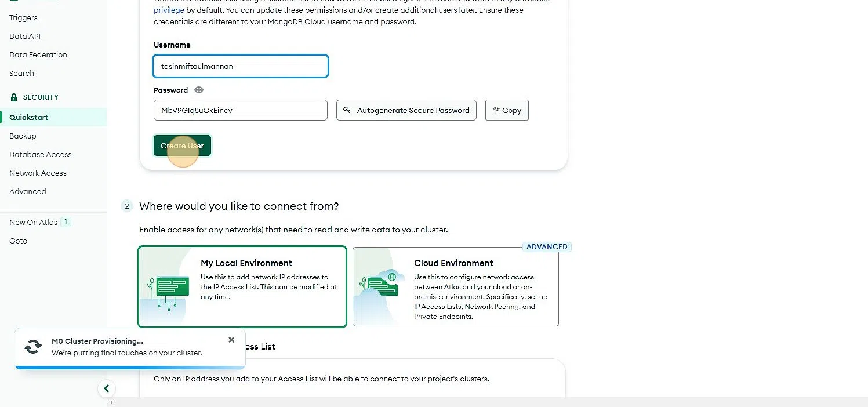
Task: Open Backup in the sidebar
Action: [x=23, y=136]
